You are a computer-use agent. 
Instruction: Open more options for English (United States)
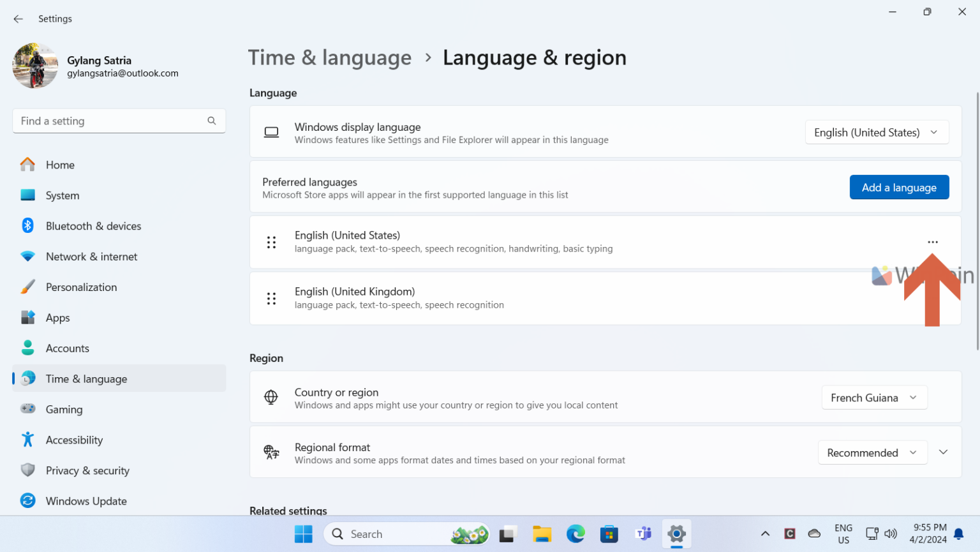(x=933, y=242)
